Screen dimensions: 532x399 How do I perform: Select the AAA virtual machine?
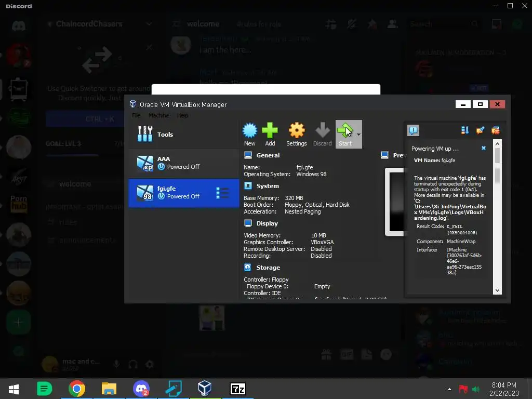183,163
